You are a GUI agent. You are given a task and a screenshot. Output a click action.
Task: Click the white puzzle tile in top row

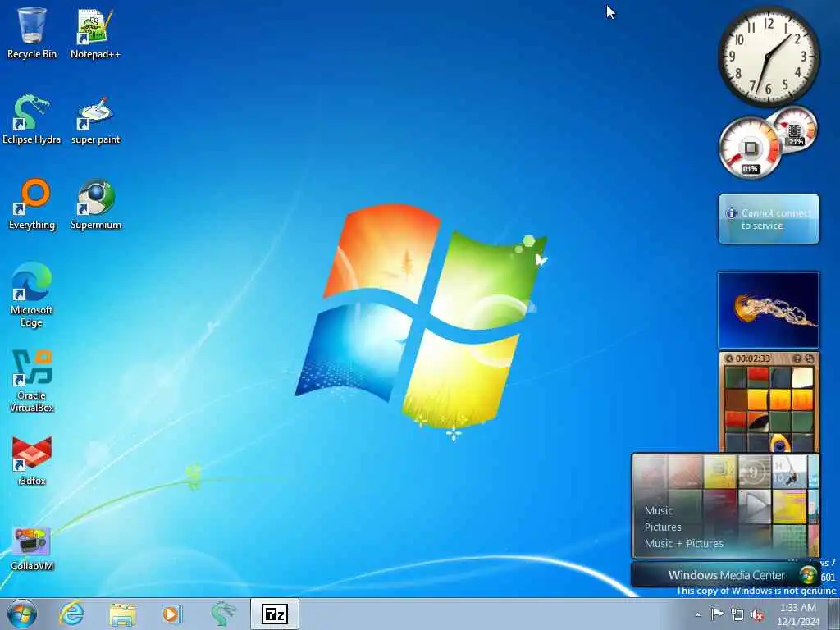(802, 377)
